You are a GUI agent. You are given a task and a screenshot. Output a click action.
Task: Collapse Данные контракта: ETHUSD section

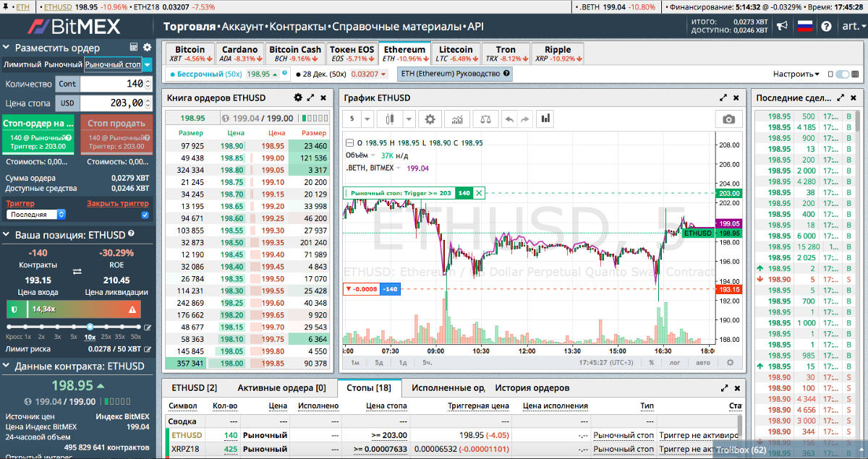pos(7,366)
